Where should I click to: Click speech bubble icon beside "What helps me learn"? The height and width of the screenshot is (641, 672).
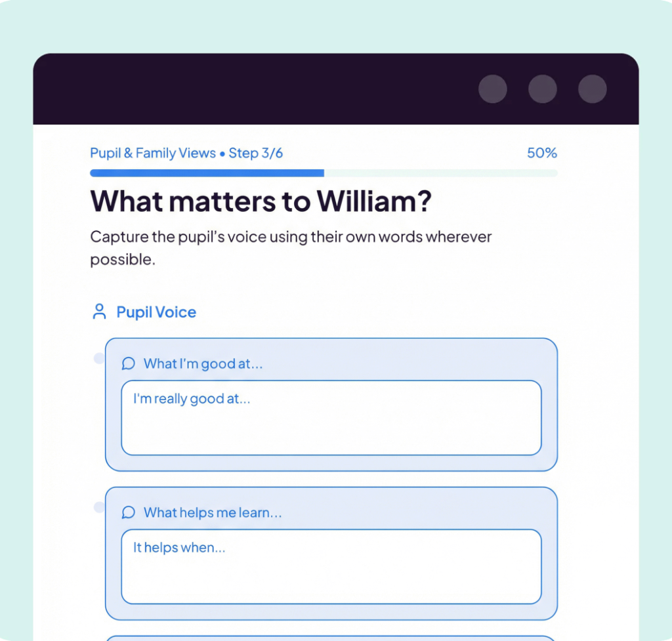129,512
